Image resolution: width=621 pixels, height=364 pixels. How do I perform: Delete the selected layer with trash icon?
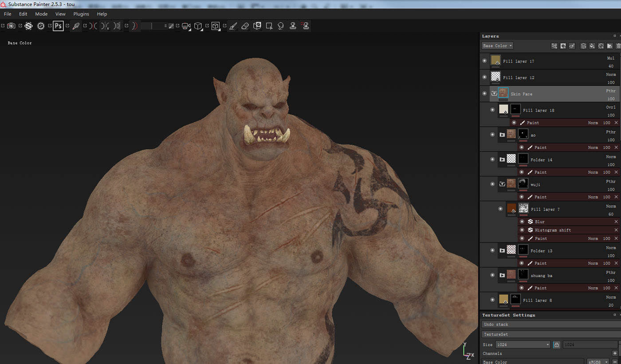[x=618, y=46]
